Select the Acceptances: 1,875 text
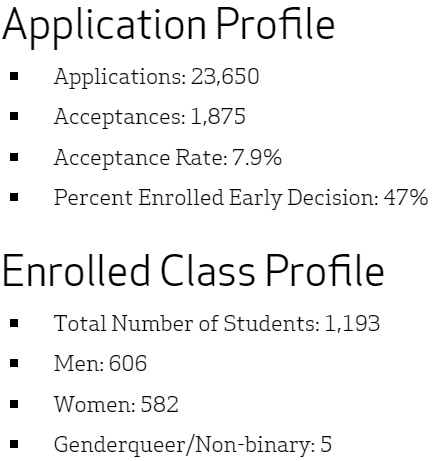The image size is (436, 461). [x=150, y=118]
